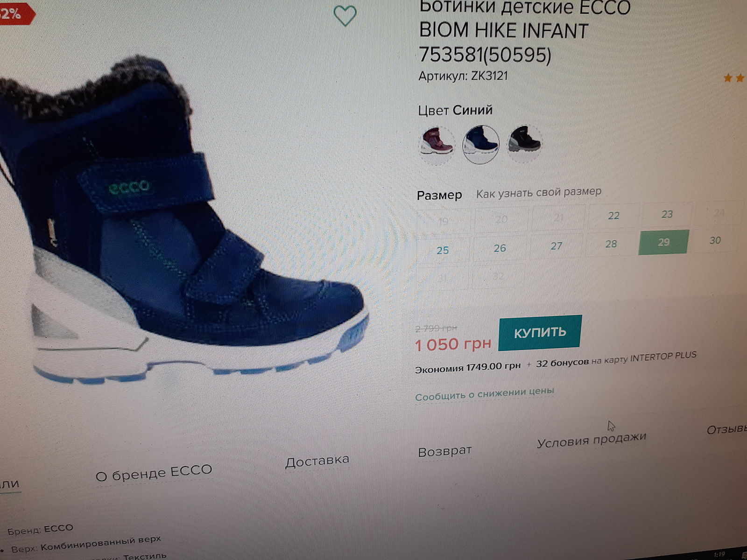
Task: Choose size 25
Action: coord(443,251)
